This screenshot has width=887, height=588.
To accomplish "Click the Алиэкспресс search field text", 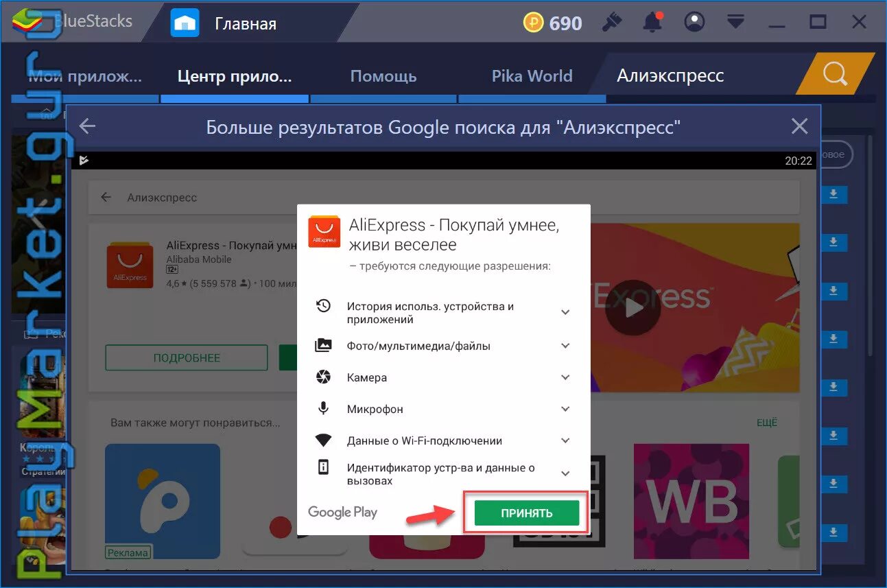I will coord(162,198).
